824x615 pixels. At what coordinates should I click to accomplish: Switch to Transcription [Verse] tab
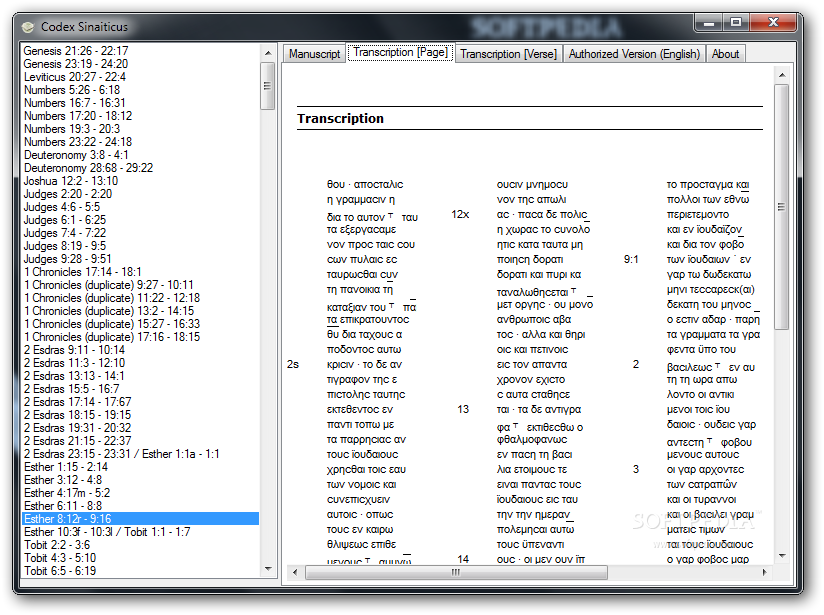[x=508, y=54]
